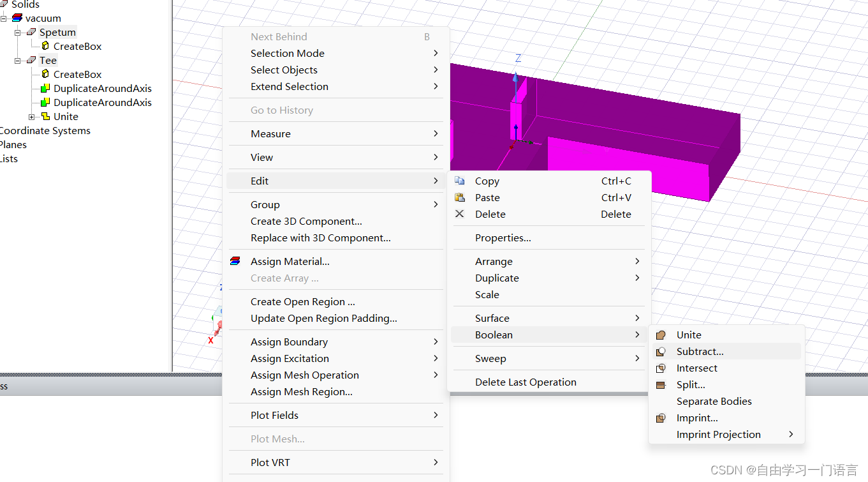Select the Edit context menu entry
The height and width of the screenshot is (482, 868).
(x=336, y=181)
